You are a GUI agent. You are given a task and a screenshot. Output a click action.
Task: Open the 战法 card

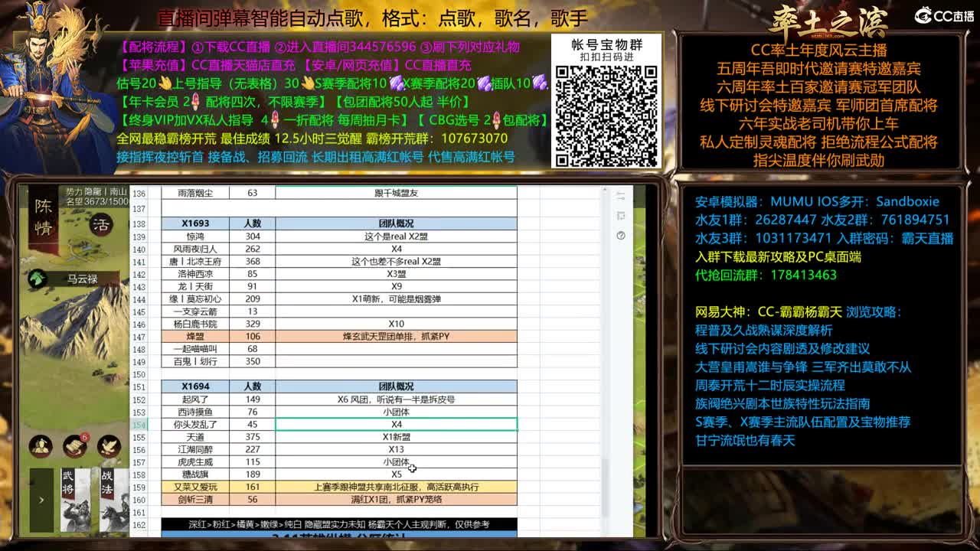(115, 499)
